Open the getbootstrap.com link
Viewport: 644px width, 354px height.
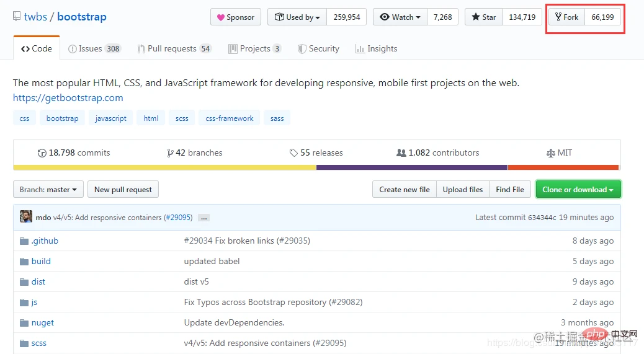pyautogui.click(x=68, y=98)
